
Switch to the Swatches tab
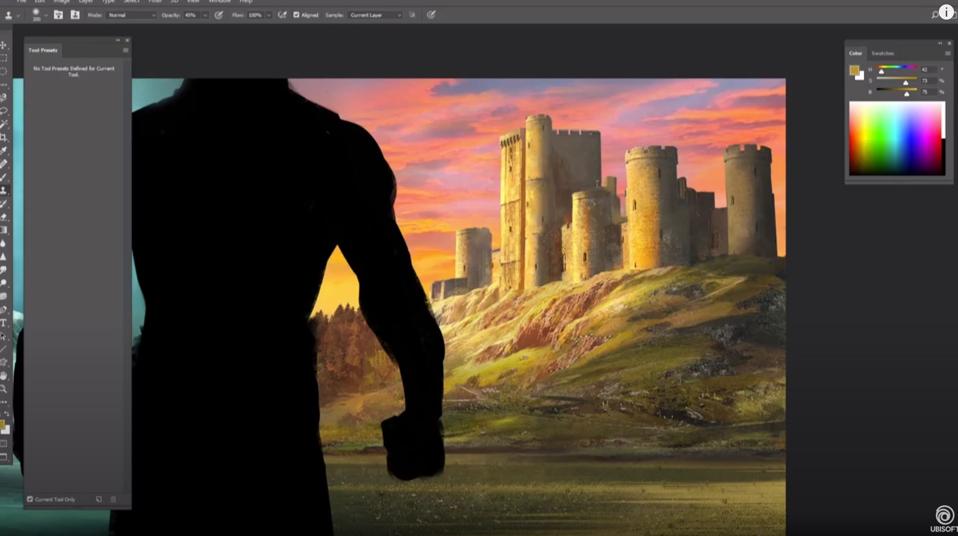point(882,53)
